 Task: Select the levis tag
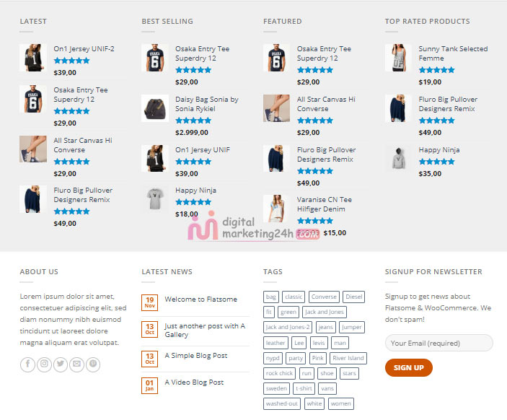[x=319, y=343]
